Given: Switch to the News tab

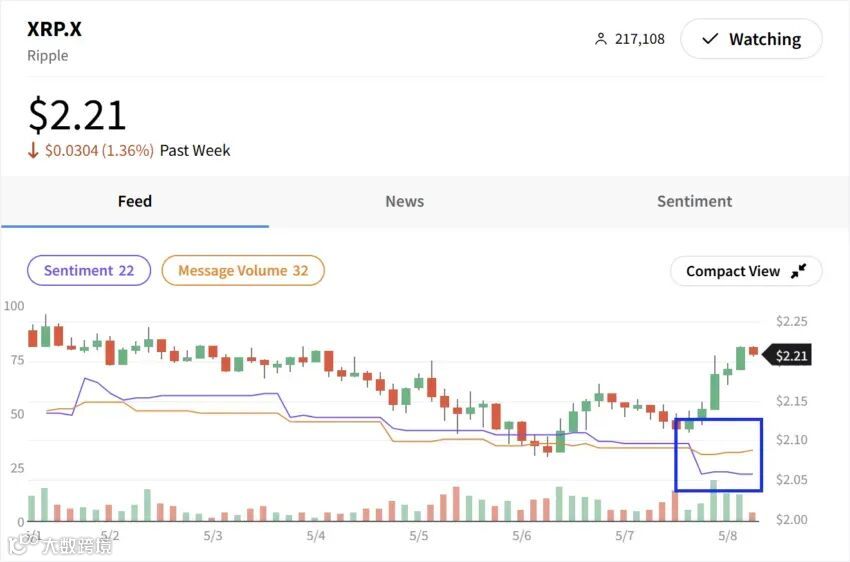Looking at the screenshot, I should (405, 201).
